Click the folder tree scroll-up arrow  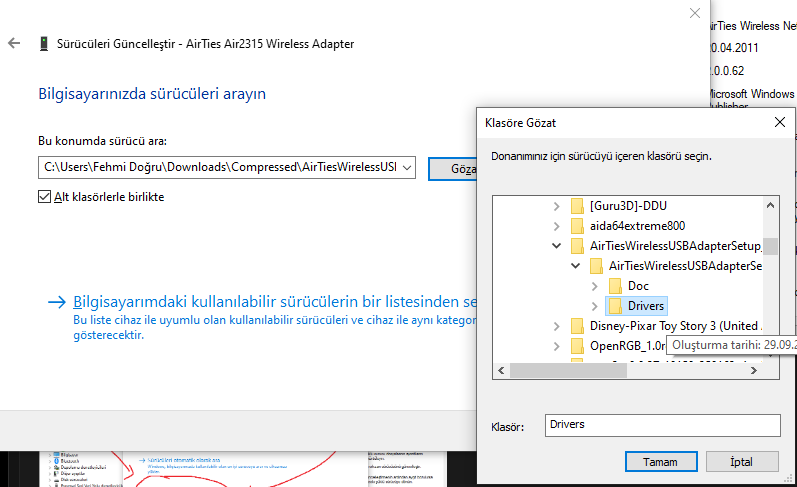[x=771, y=205]
